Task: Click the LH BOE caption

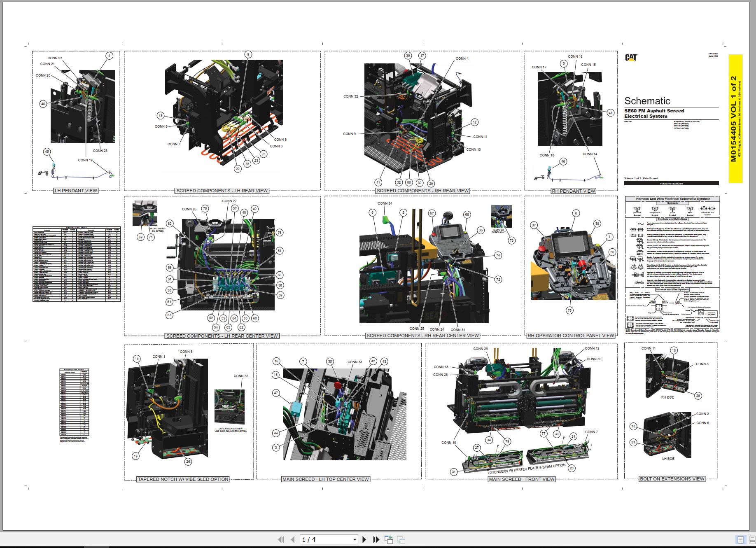Action: [x=668, y=458]
